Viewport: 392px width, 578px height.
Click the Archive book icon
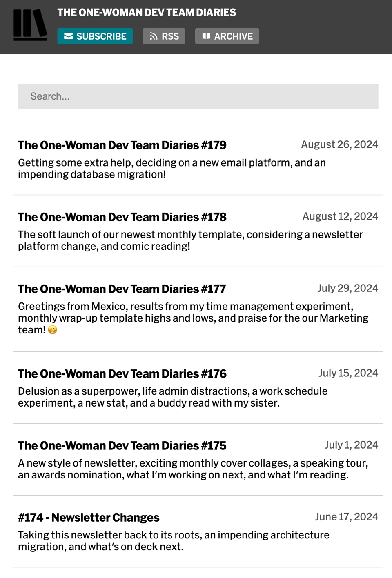coord(206,36)
